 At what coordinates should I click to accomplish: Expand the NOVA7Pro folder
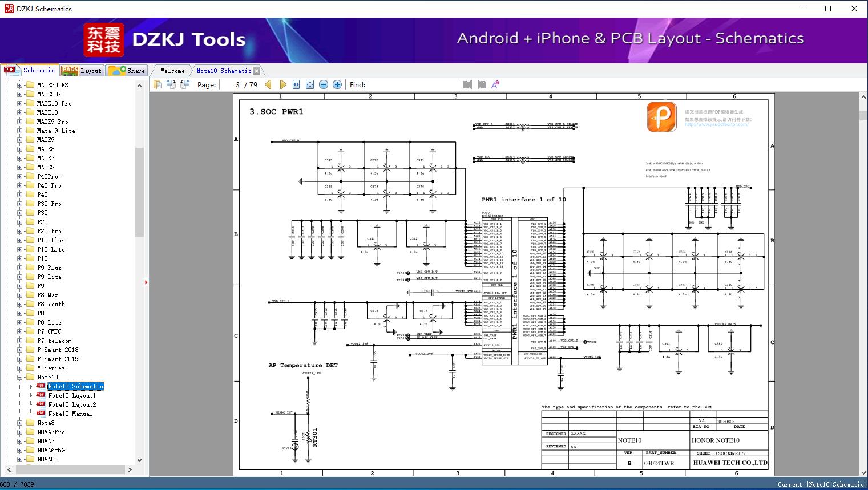[x=20, y=432]
